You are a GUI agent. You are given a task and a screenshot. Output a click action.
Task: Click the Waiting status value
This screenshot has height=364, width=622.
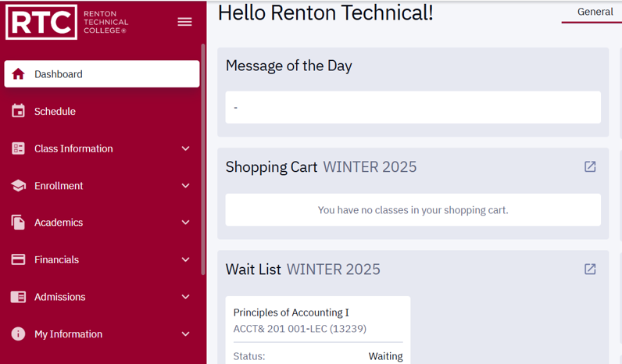[385, 356]
